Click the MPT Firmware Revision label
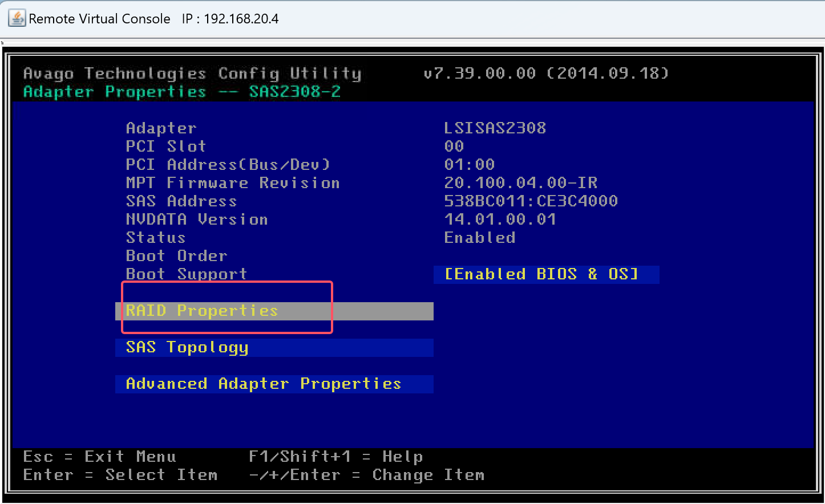825x504 pixels. [233, 182]
